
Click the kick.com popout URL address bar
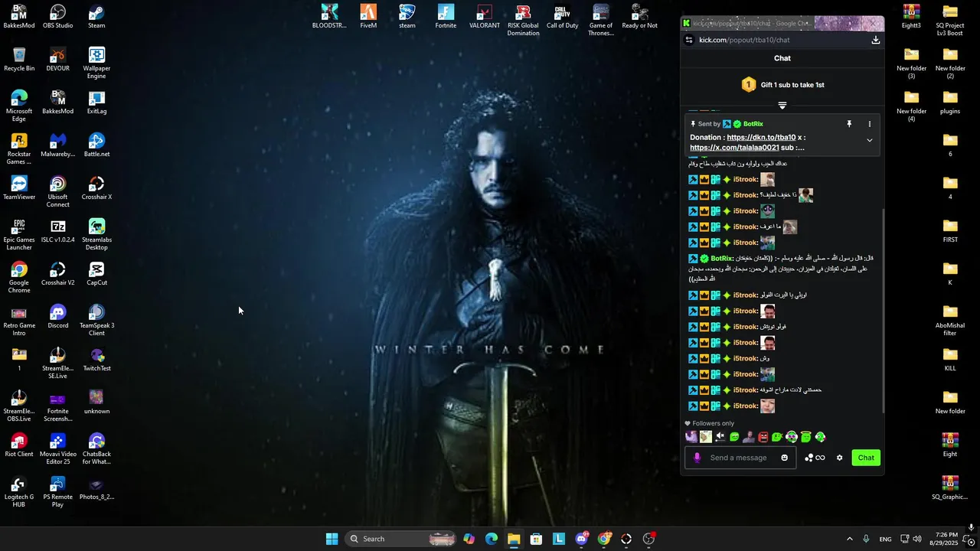click(781, 40)
